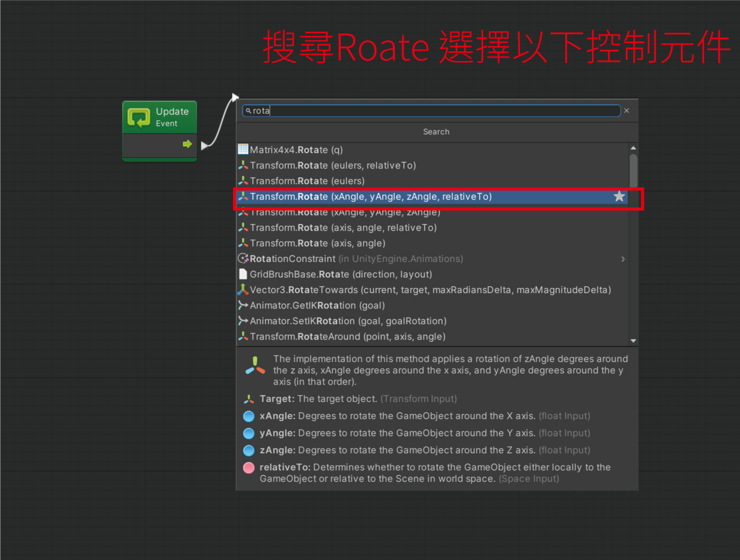Click the Animator.SetIKRotation animator icon
Screen dimensions: 740x560
pos(243,321)
